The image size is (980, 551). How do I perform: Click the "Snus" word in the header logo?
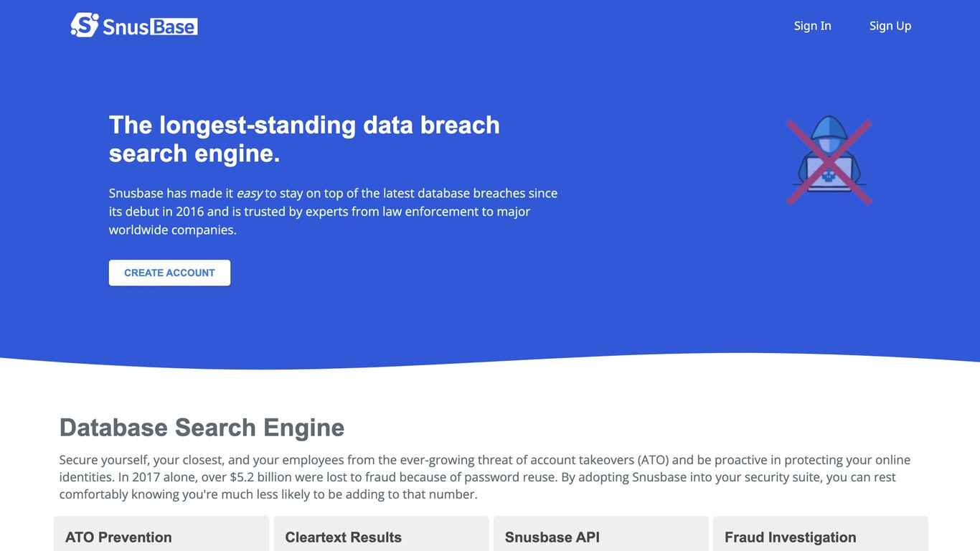pyautogui.click(x=126, y=27)
